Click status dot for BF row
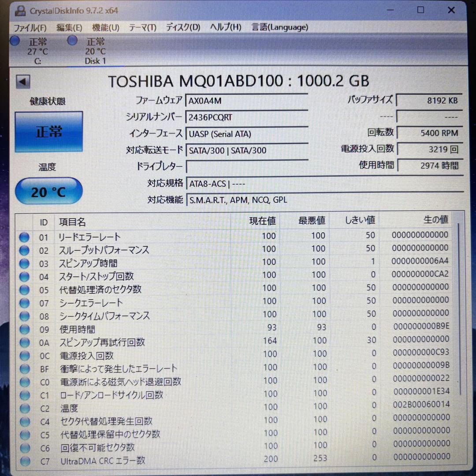Viewport: 476px width, 476px height. click(x=25, y=369)
